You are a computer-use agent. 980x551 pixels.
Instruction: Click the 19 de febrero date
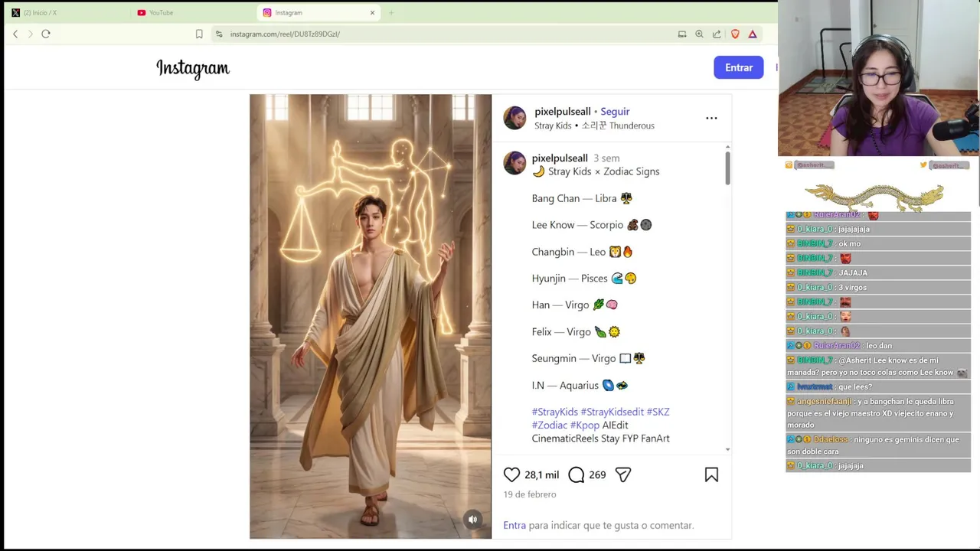(x=530, y=494)
